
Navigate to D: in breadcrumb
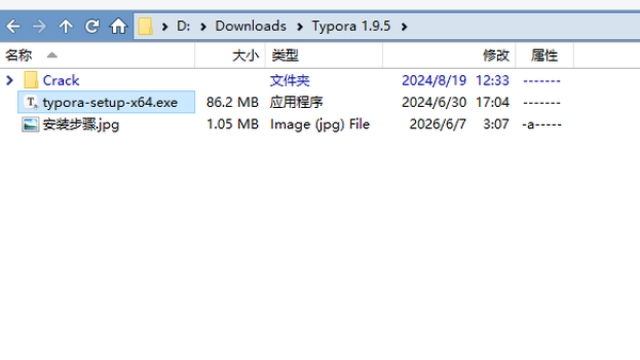point(183,27)
